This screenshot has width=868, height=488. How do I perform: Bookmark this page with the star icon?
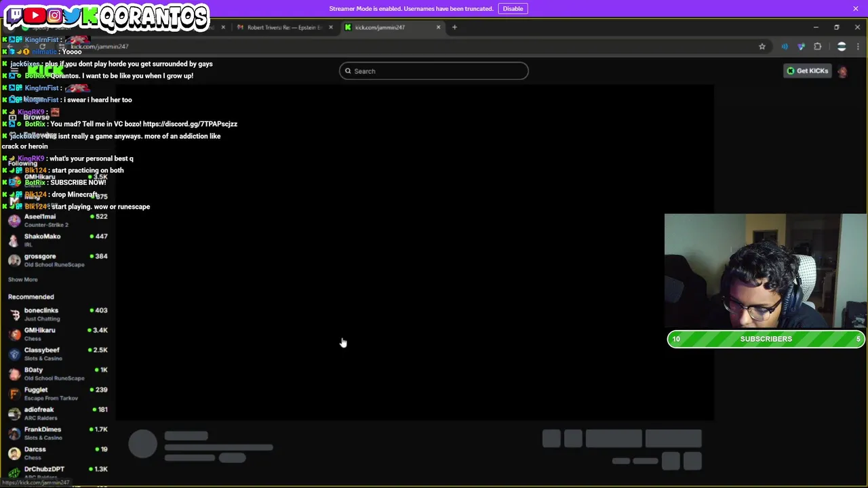point(762,47)
